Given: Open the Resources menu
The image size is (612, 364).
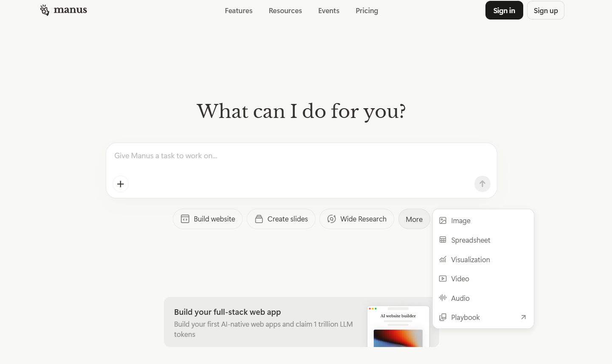Looking at the screenshot, I should tap(285, 11).
